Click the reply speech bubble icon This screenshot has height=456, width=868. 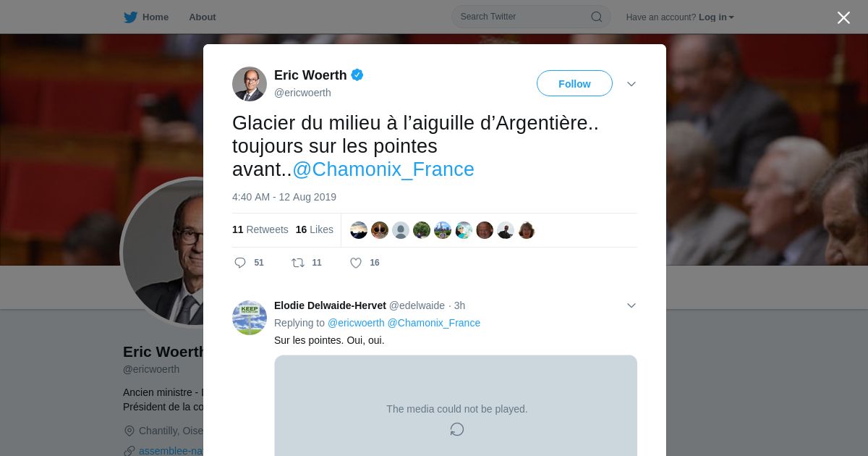tap(240, 263)
